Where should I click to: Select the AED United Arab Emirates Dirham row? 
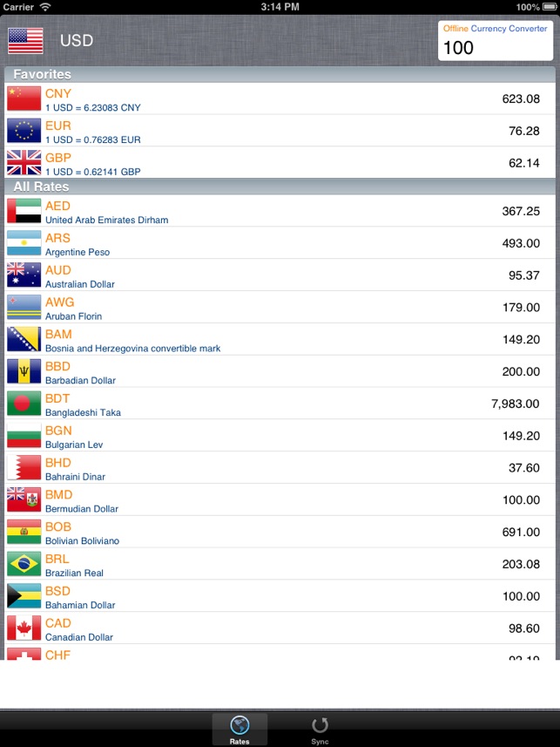click(280, 212)
